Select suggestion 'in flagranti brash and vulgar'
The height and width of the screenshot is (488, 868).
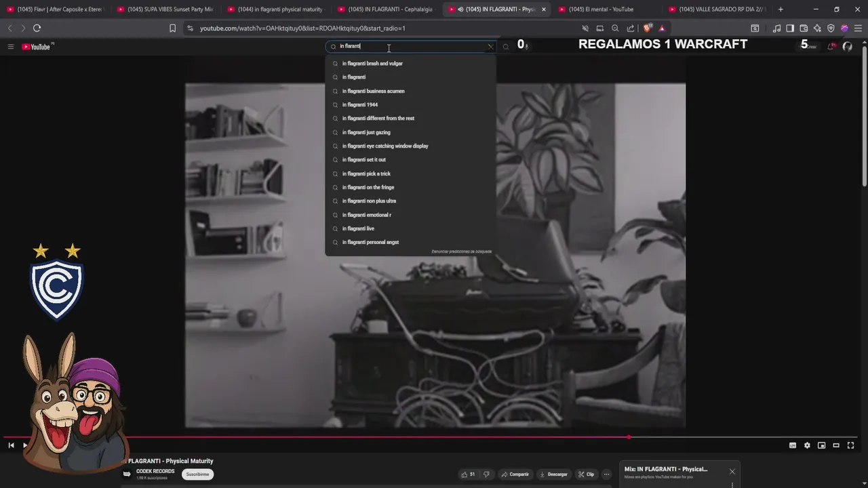(410, 64)
